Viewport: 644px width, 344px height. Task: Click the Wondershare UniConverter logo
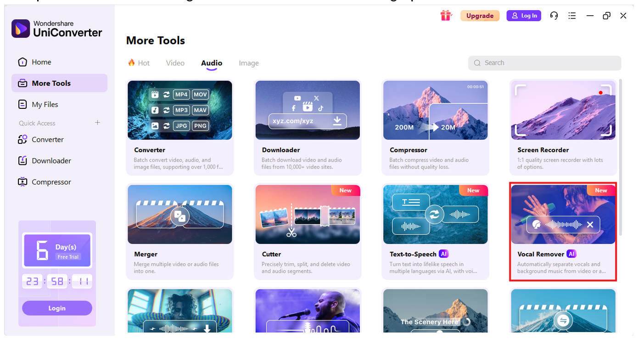tap(57, 28)
